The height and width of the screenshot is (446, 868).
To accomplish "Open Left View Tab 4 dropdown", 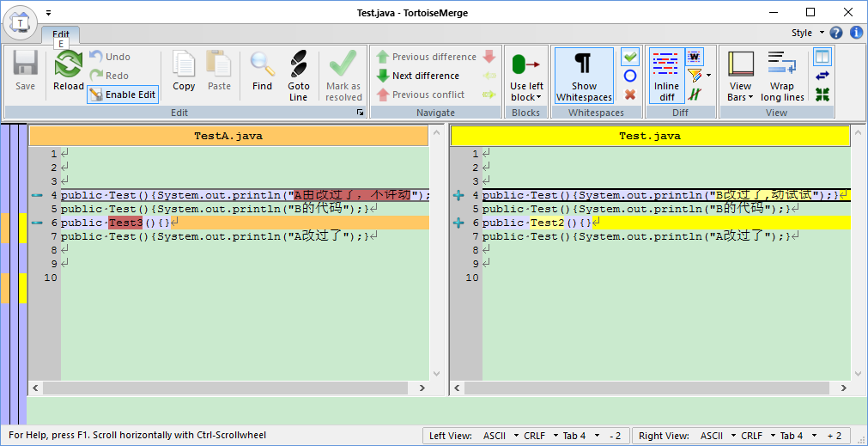I will click(581, 436).
